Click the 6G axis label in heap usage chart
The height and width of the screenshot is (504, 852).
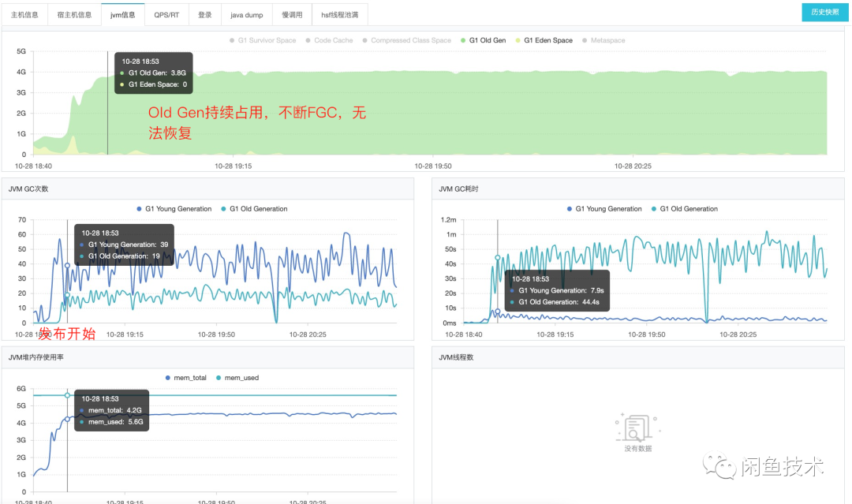click(21, 389)
